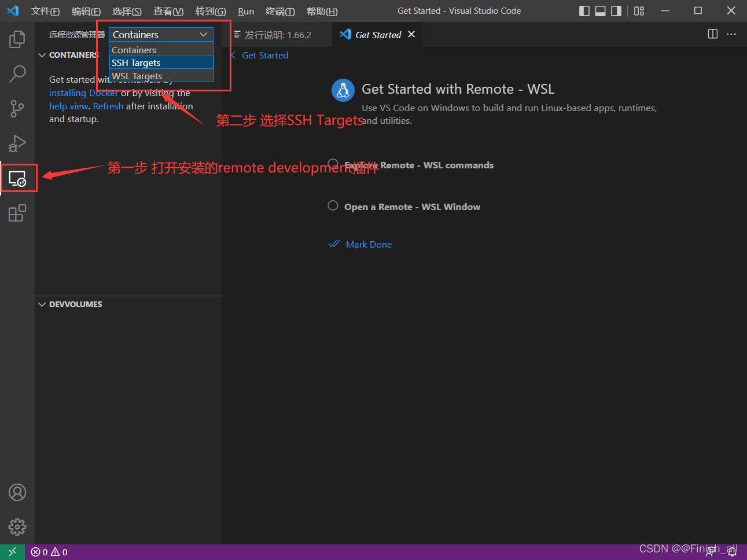Open the Containers remote explorer dropdown

click(161, 35)
